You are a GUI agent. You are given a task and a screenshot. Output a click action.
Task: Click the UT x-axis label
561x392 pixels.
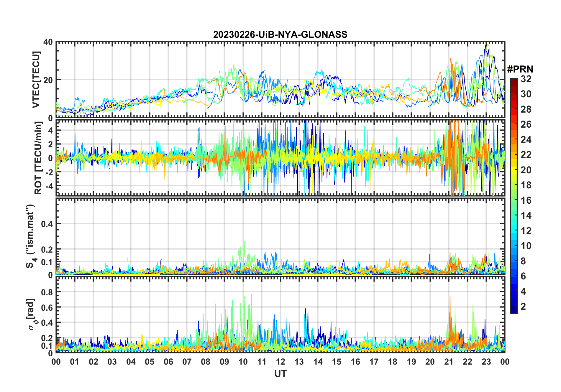(280, 374)
